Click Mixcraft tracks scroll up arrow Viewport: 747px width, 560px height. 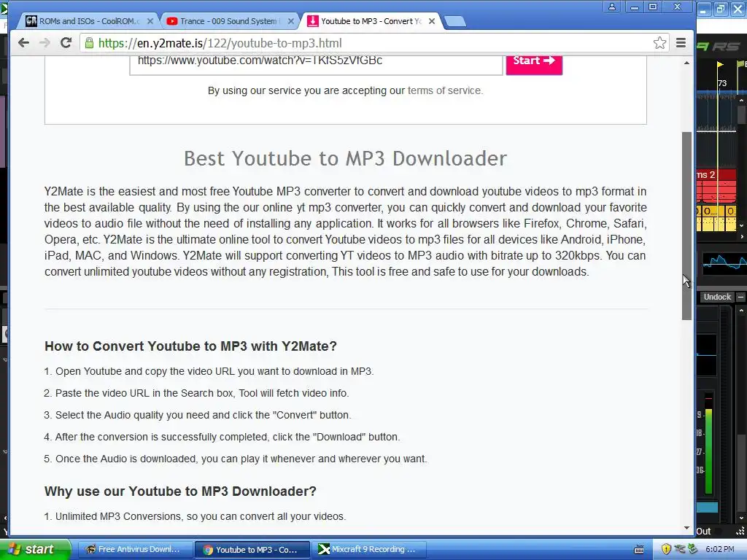[741, 101]
